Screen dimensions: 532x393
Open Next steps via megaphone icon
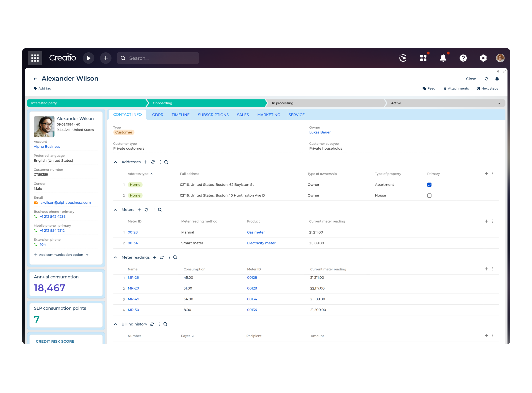tap(478, 88)
